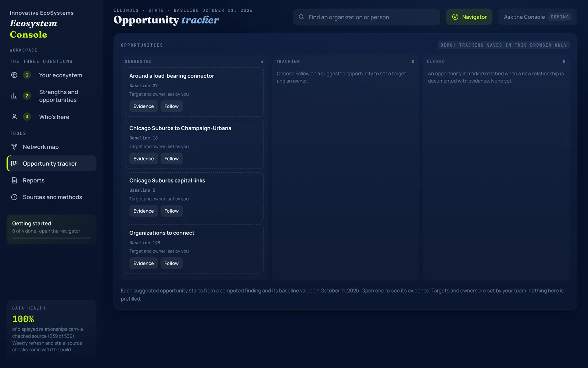Click Ask the Console button
The image size is (588, 368).
point(538,17)
